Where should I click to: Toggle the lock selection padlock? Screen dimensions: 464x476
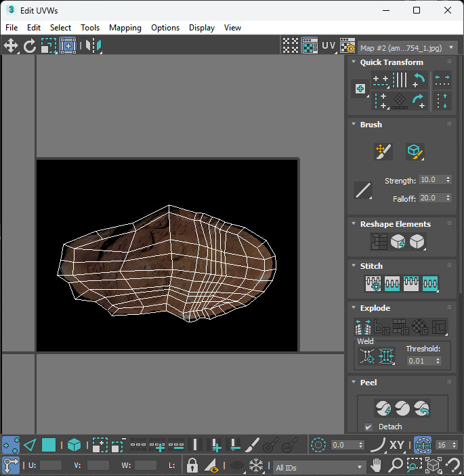pos(192,466)
